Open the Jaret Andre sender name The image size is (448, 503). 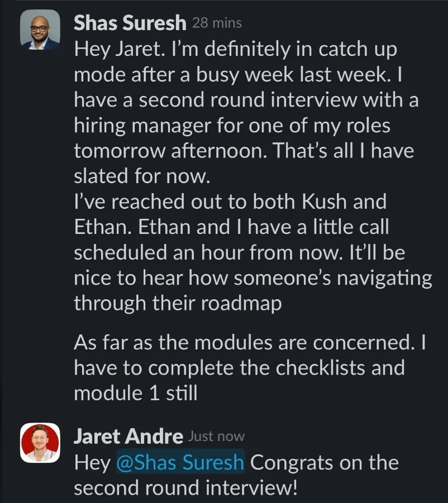[128, 437]
